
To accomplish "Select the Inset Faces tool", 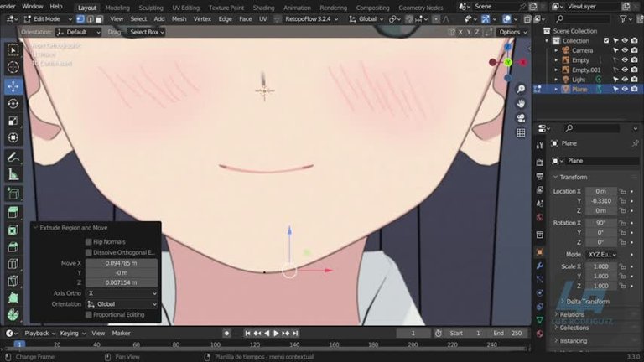I will [13, 230].
